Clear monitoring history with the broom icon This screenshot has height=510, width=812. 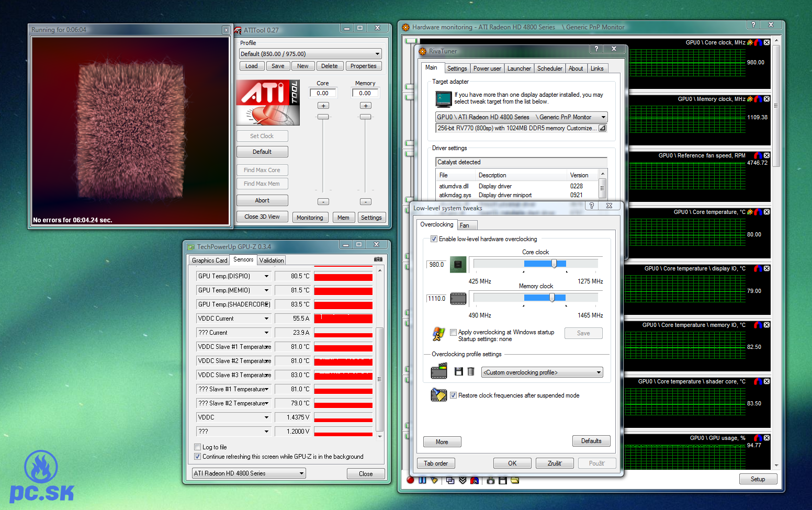(x=434, y=480)
